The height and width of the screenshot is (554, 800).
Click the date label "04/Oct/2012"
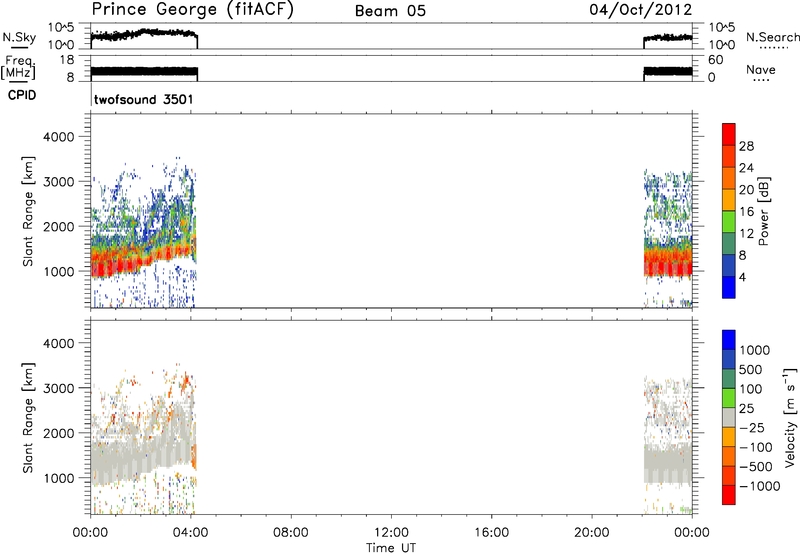641,10
